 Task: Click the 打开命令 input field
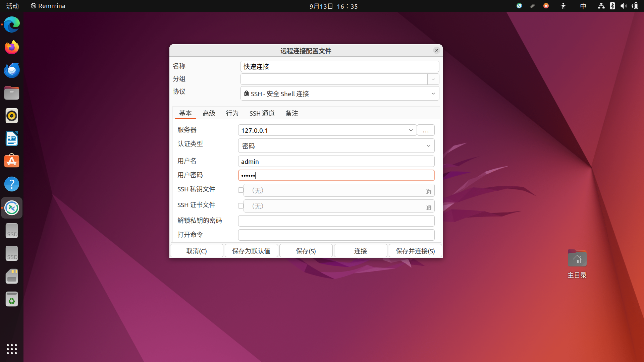pyautogui.click(x=336, y=235)
